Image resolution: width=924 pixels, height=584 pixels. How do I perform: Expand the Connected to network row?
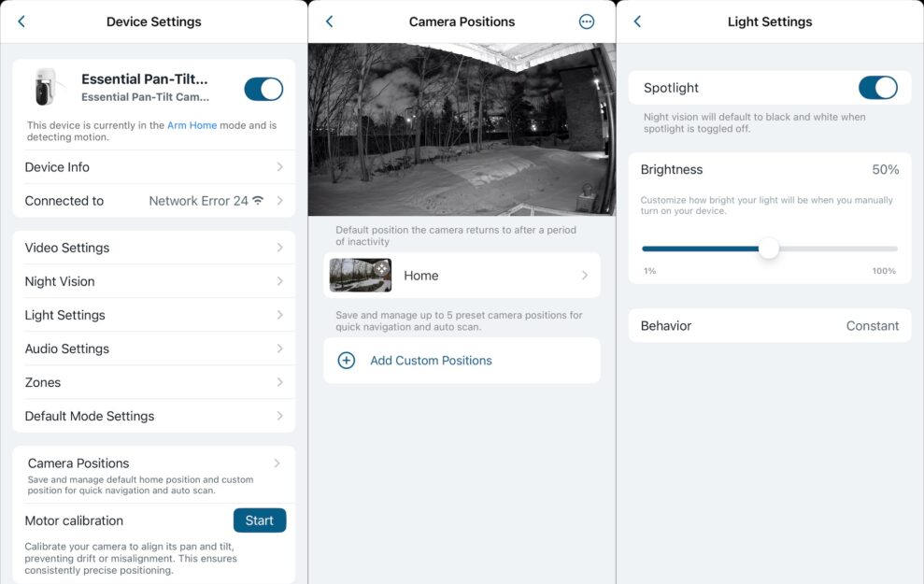[154, 200]
